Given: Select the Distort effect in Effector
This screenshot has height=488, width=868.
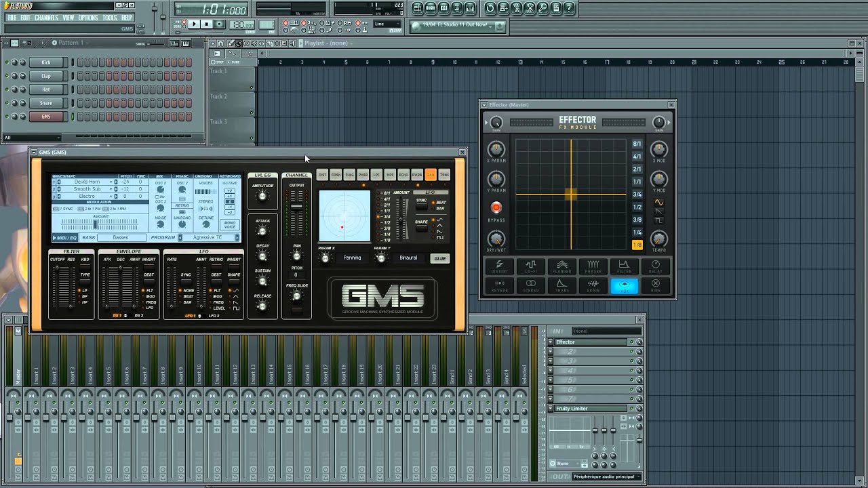Looking at the screenshot, I should 499,267.
